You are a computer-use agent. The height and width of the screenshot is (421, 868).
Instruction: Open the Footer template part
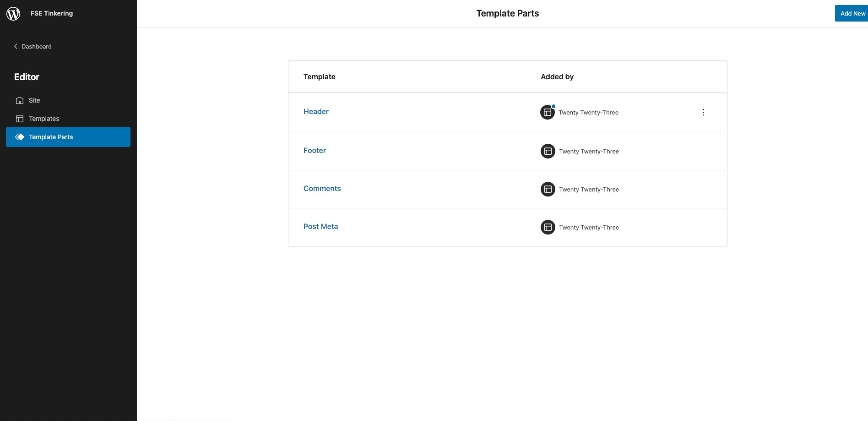[315, 150]
